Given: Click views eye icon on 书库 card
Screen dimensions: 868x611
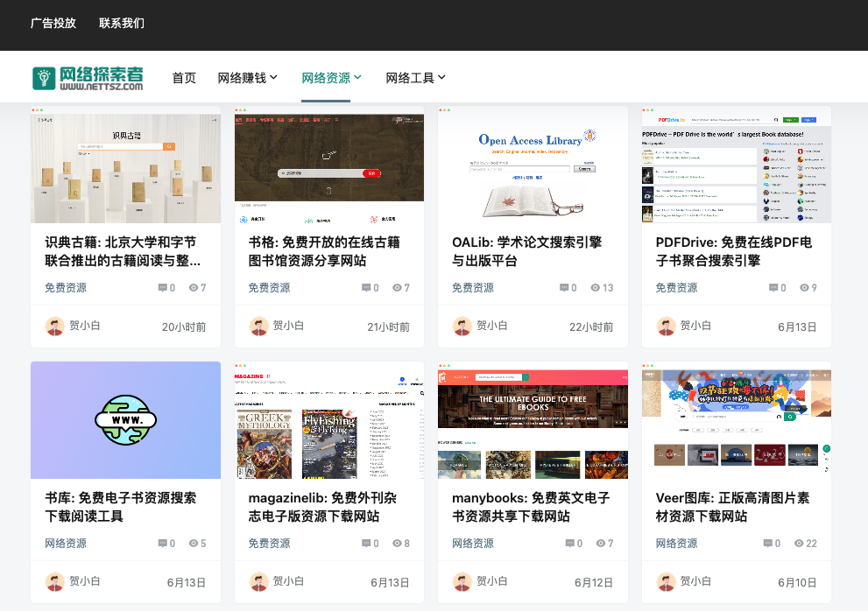Looking at the screenshot, I should pyautogui.click(x=194, y=544).
